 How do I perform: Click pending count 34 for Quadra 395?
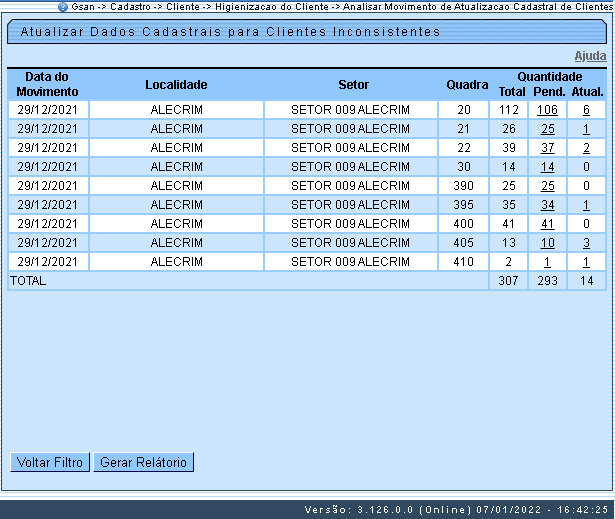[547, 205]
